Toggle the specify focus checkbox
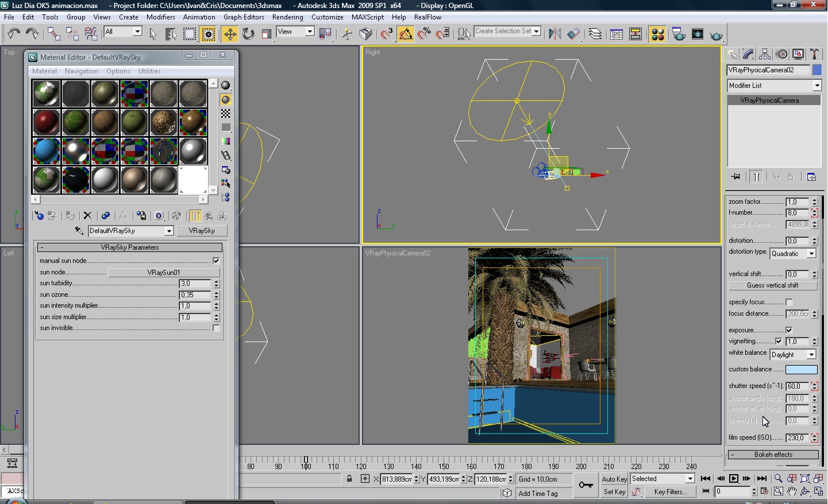 [x=789, y=302]
